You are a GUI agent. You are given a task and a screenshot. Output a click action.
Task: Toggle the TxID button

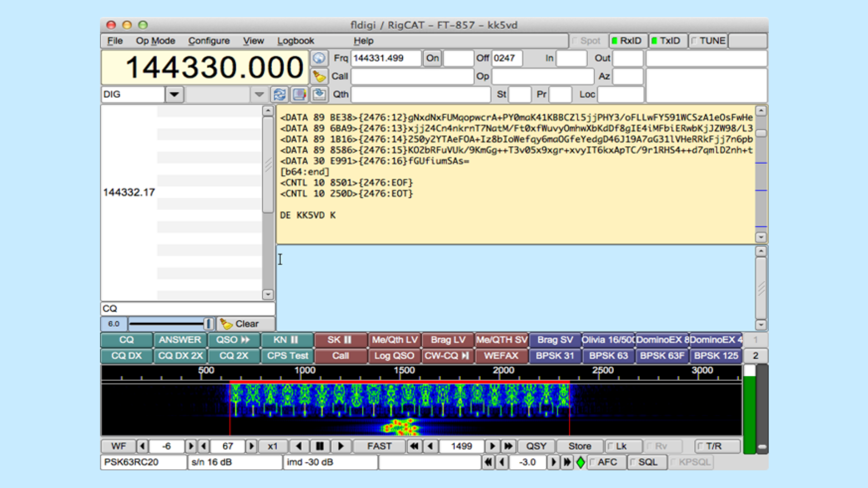tap(668, 41)
